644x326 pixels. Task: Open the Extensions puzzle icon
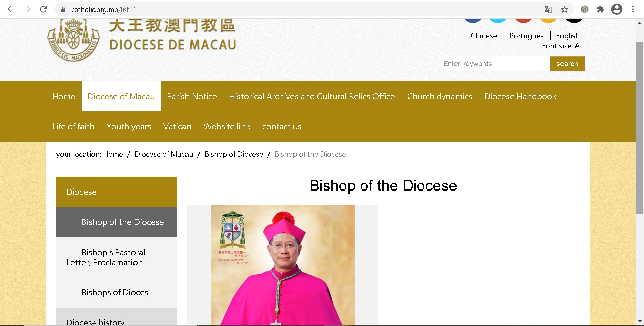(x=601, y=9)
